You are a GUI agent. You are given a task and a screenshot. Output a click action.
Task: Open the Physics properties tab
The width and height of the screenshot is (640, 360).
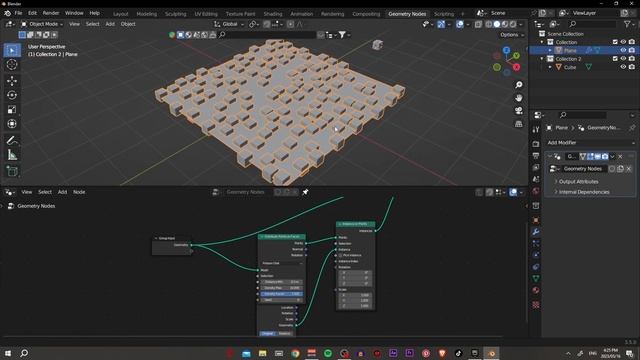536,255
